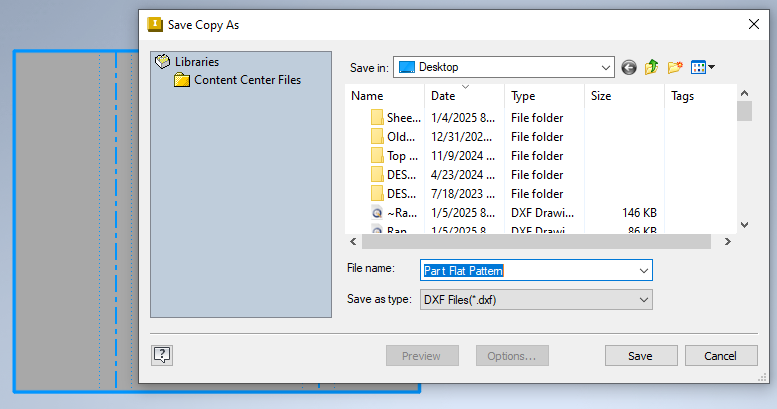Expand the Save as type dropdown
The width and height of the screenshot is (777, 409).
click(643, 299)
